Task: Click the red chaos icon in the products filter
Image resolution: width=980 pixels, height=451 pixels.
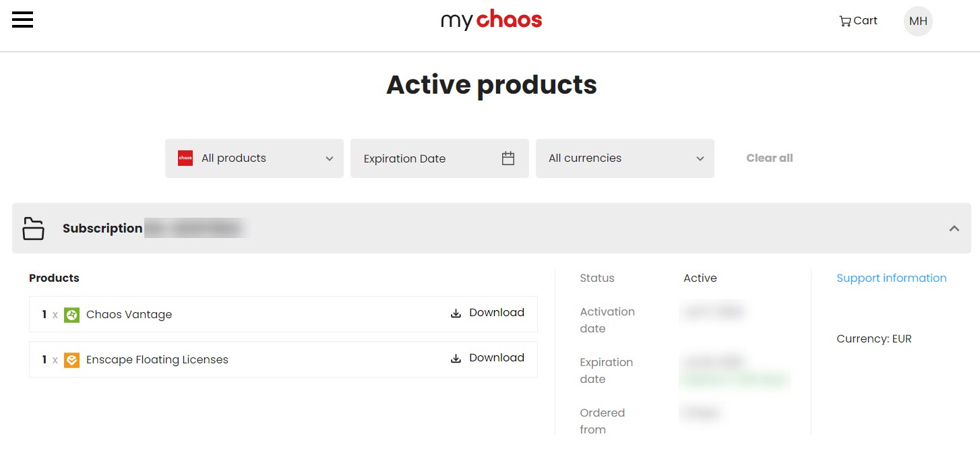Action: (185, 158)
